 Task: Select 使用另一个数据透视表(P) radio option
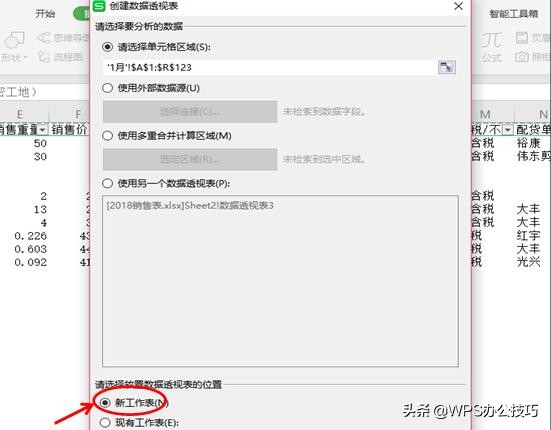108,183
